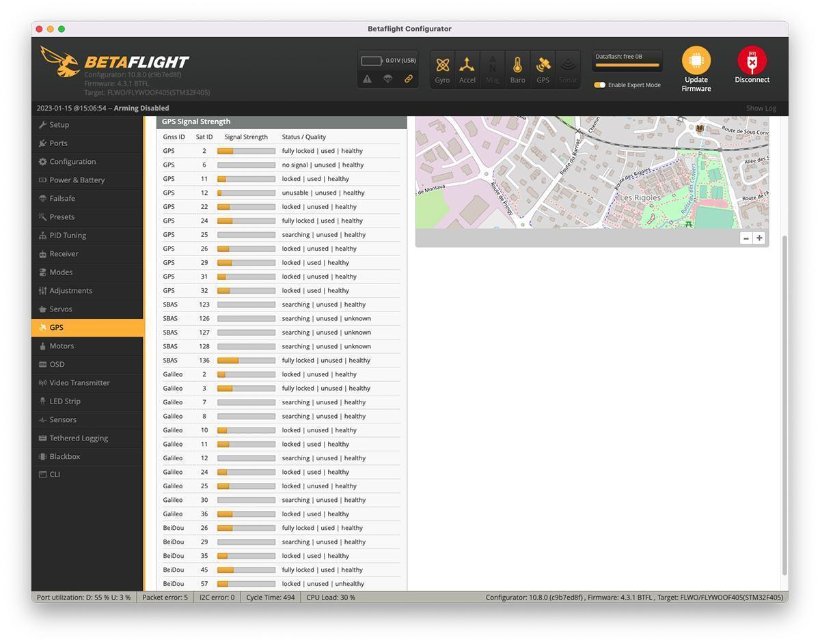The width and height of the screenshot is (820, 644).
Task: Open the Presets tab
Action: point(87,217)
